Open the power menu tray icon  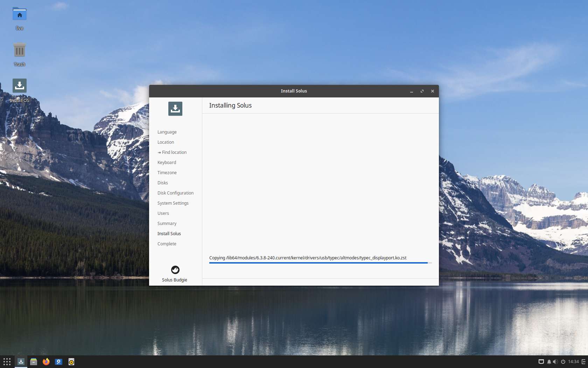pos(563,362)
